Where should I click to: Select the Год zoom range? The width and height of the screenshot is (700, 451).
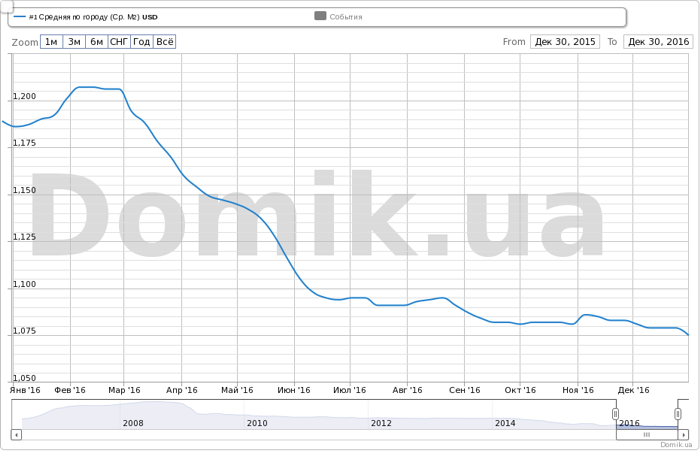click(142, 42)
